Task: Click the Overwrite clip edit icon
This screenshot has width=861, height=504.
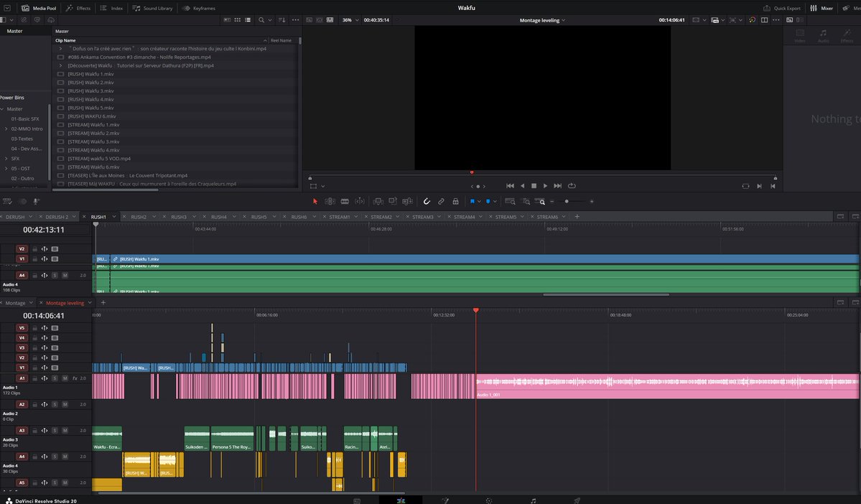Action: (393, 202)
